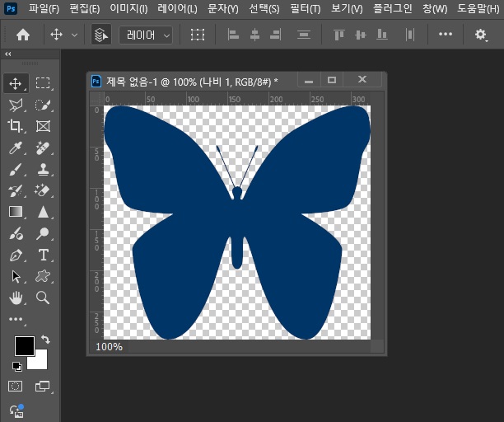Reset default foreground and background colors
The width and height of the screenshot is (504, 422).
pyautogui.click(x=16, y=366)
